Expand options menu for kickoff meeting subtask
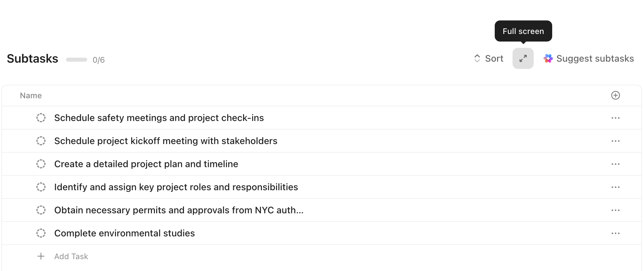644x271 pixels. (616, 141)
